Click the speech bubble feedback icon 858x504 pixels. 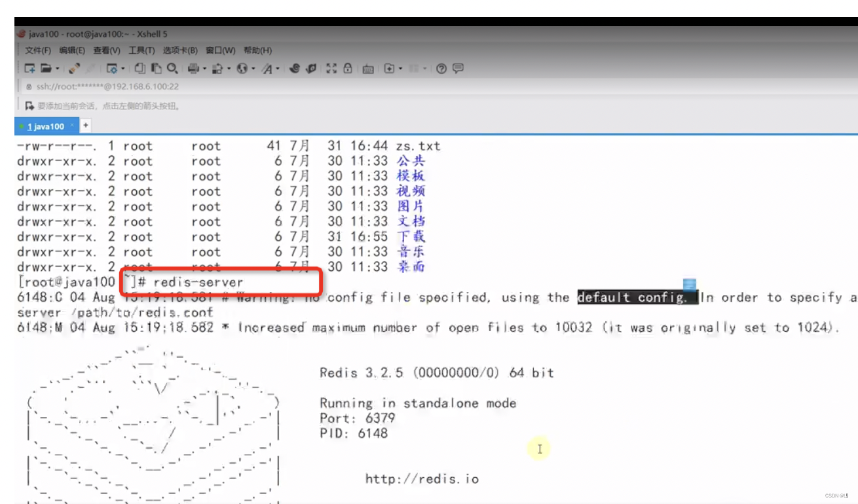[x=458, y=68]
